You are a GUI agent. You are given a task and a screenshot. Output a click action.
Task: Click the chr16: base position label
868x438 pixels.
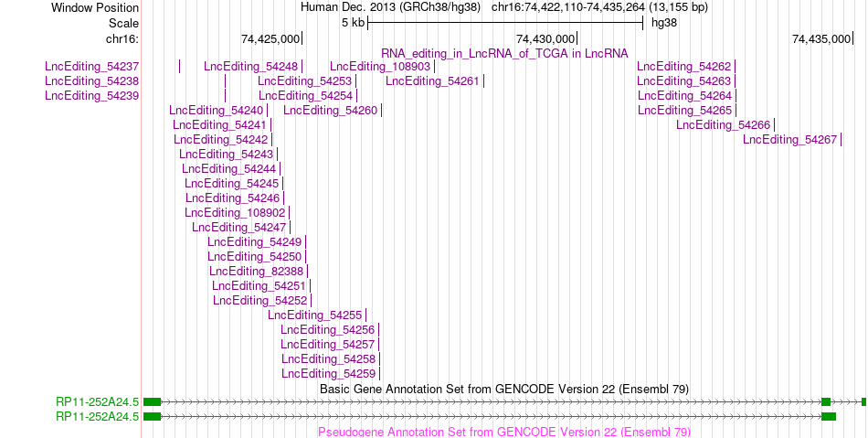tap(122, 38)
